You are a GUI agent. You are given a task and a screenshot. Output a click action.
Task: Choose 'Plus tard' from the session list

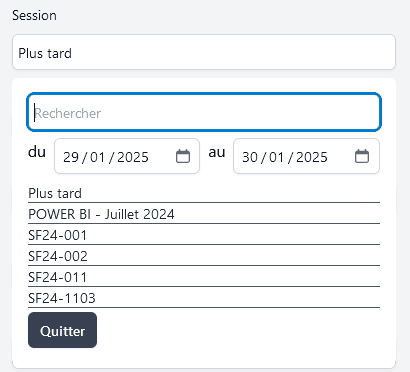click(204, 193)
